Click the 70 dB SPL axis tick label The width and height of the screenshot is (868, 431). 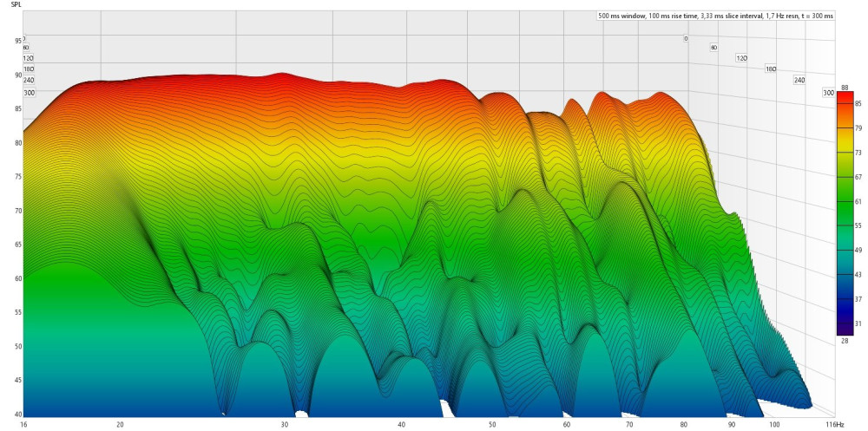point(17,210)
